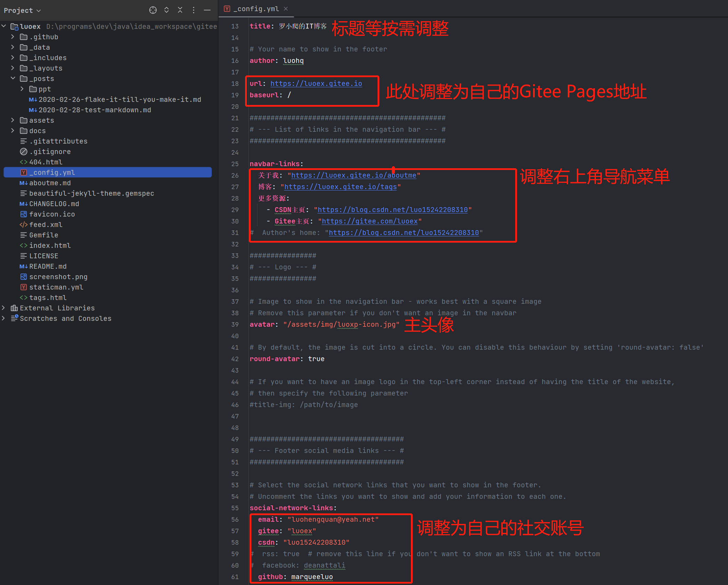Click the Collapse All project tree icon
The image size is (728, 585).
pos(180,10)
